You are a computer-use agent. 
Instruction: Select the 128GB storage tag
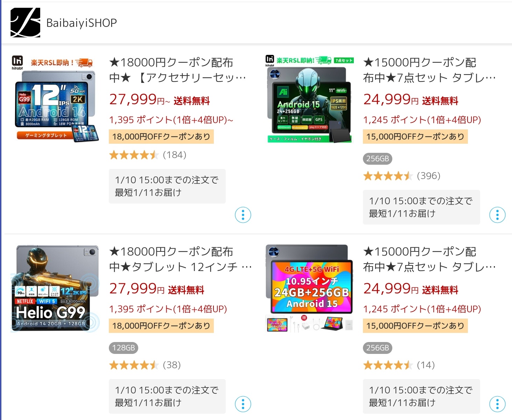tap(124, 348)
